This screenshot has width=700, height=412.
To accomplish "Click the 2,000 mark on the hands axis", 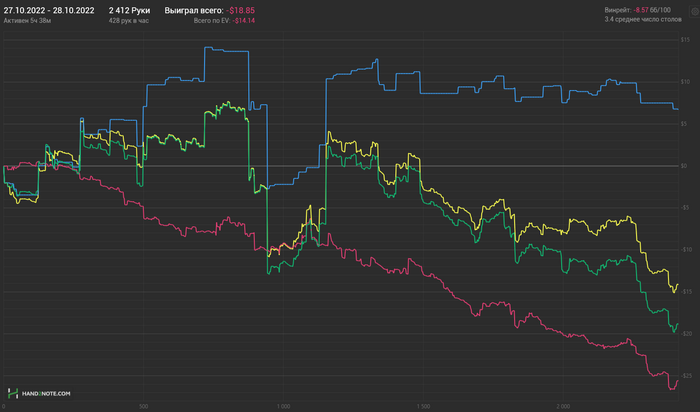I will click(564, 407).
